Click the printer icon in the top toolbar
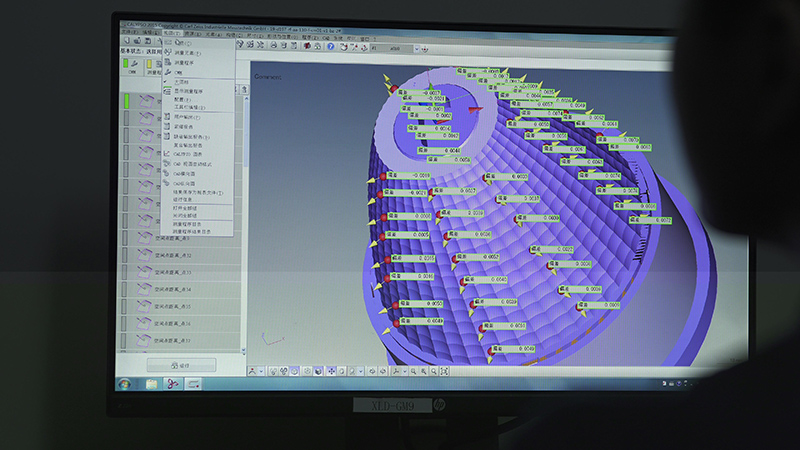 pos(273,45)
